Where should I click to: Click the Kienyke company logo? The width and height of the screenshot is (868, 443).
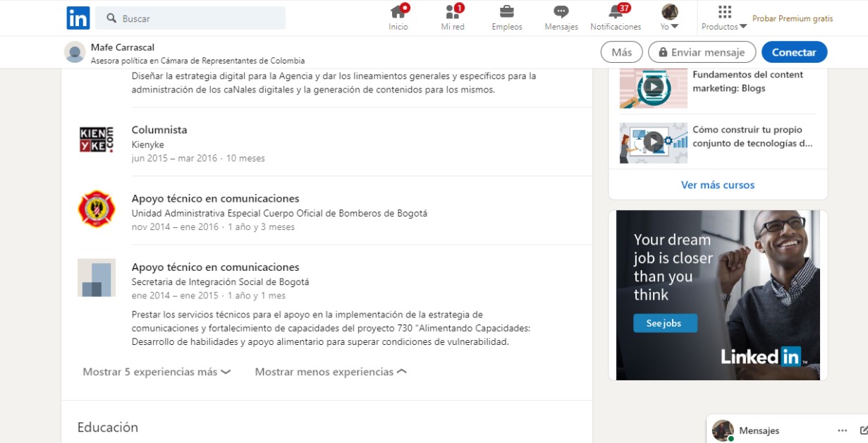coord(96,140)
